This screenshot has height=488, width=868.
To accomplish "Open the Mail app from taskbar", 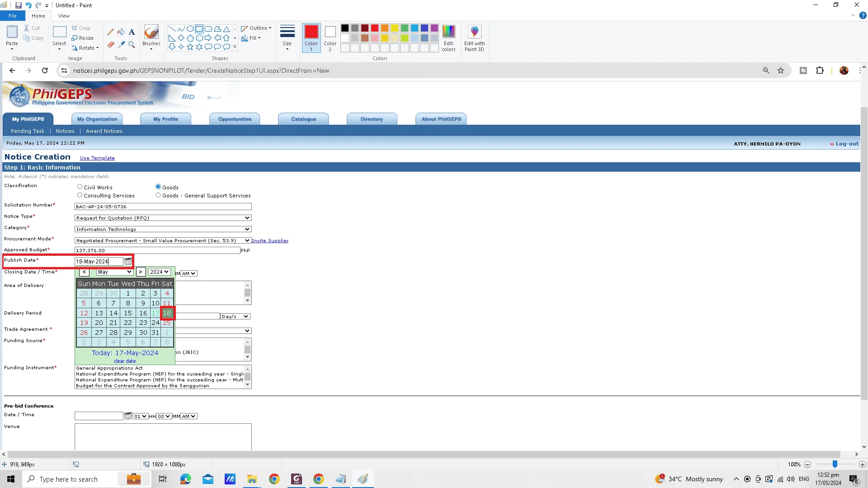I will coord(208,479).
